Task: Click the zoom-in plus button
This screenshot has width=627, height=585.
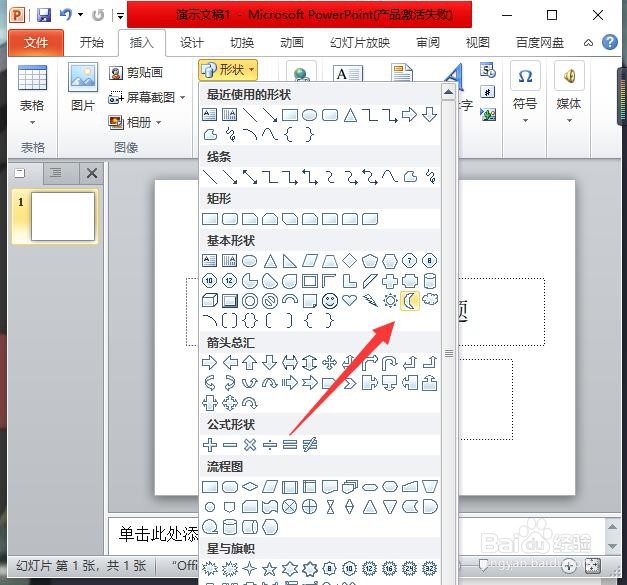Action: 569,566
